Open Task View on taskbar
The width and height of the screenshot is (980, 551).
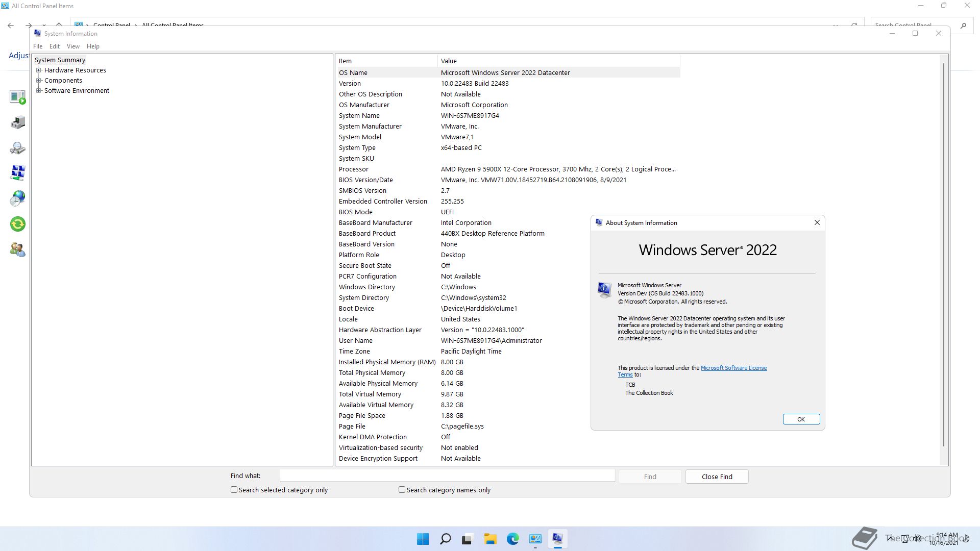point(467,539)
